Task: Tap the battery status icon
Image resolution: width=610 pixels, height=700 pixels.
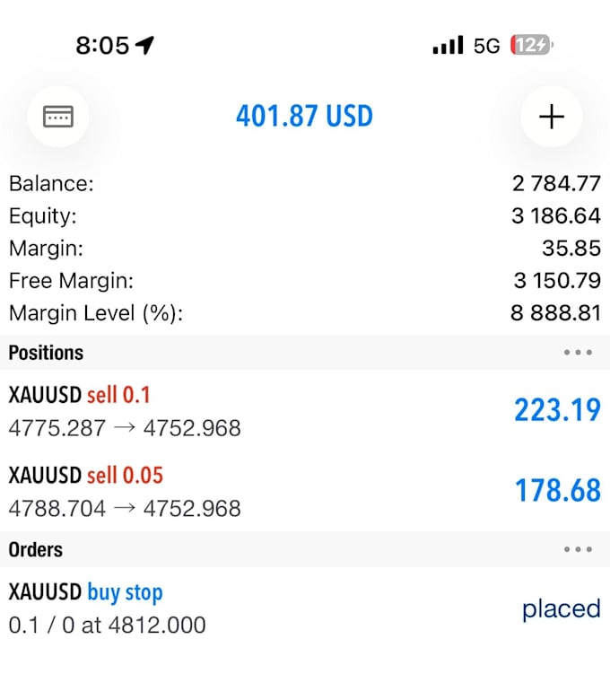Action: (532, 45)
